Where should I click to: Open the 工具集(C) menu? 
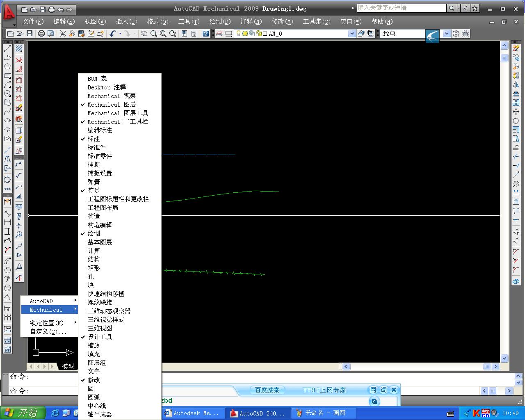pyautogui.click(x=316, y=22)
